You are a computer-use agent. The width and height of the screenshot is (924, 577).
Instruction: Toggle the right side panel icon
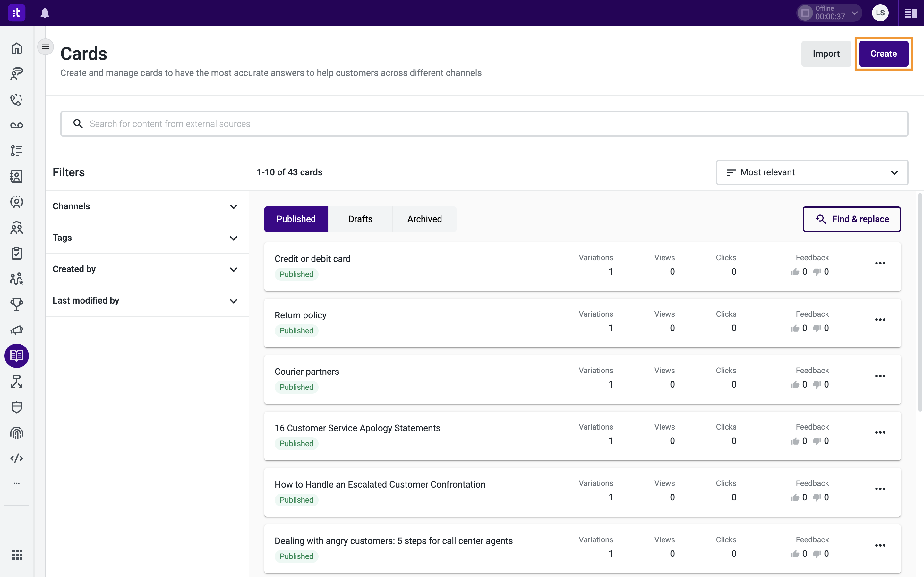911,13
